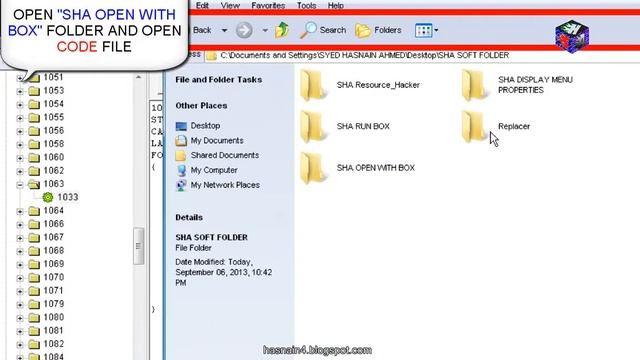Click the Folders toolbar icon
The image size is (640, 360).
pyautogui.click(x=362, y=31)
